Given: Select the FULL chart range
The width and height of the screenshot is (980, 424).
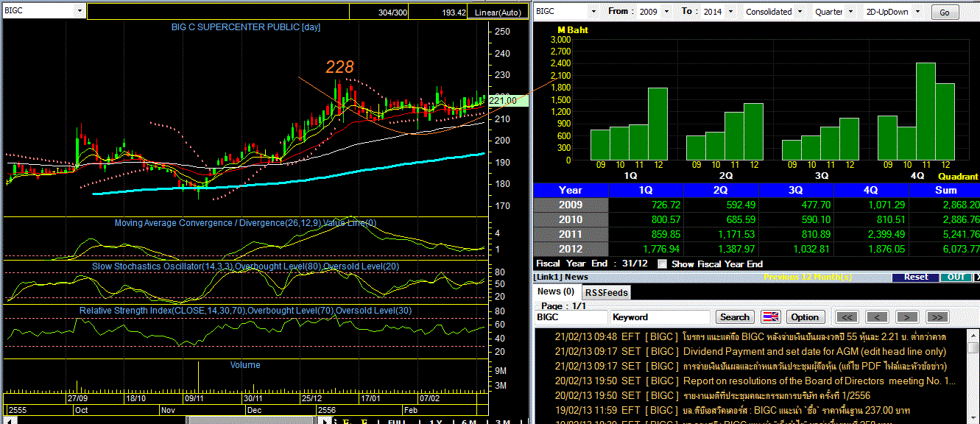Looking at the screenshot, I should click(x=398, y=422).
